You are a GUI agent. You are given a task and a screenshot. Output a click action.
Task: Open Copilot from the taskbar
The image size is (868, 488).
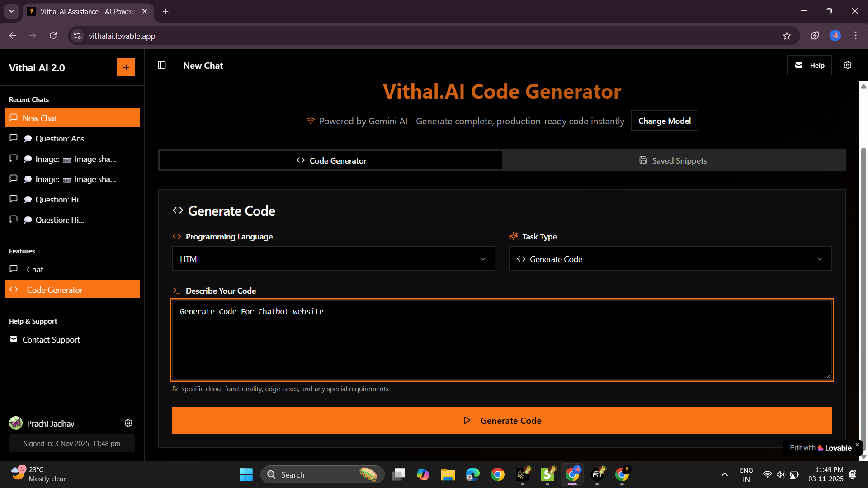tap(423, 474)
